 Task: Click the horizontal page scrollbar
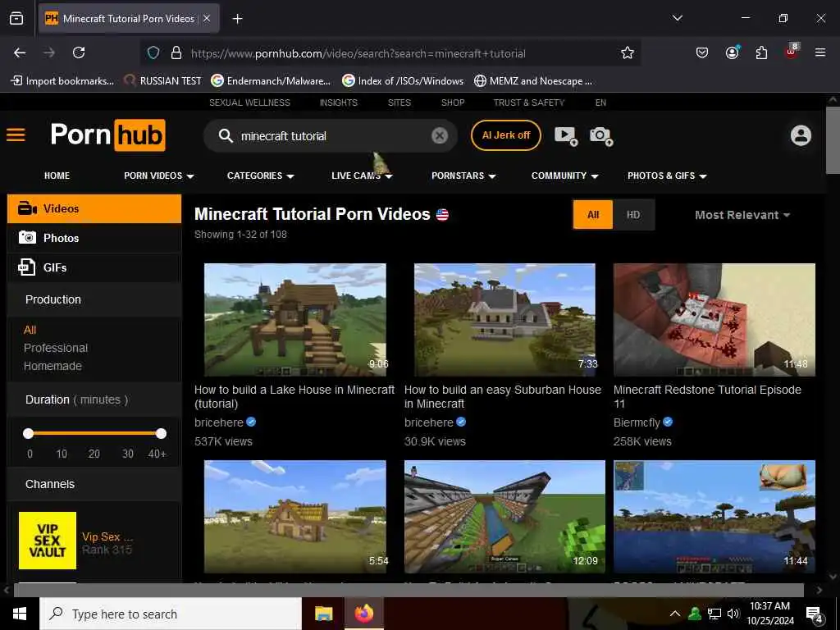[409, 590]
